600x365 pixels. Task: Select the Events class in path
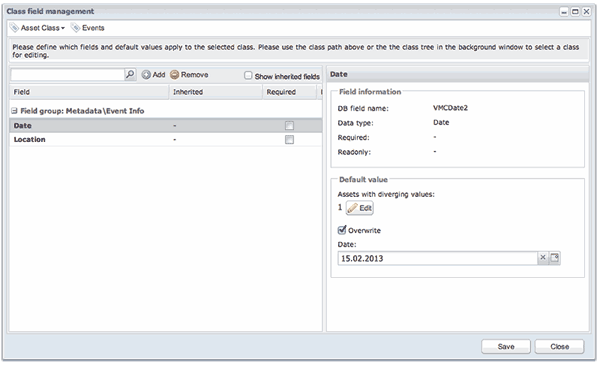(88, 28)
